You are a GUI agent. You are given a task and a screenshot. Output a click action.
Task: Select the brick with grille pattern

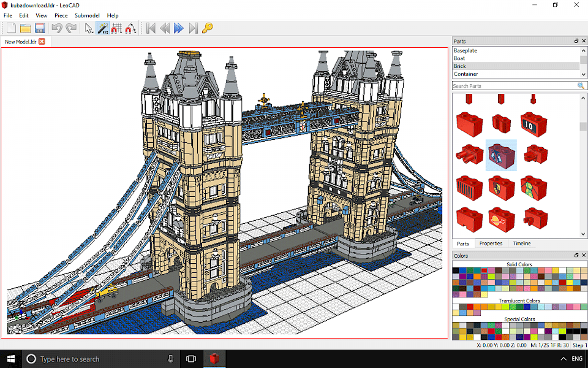[x=469, y=188]
